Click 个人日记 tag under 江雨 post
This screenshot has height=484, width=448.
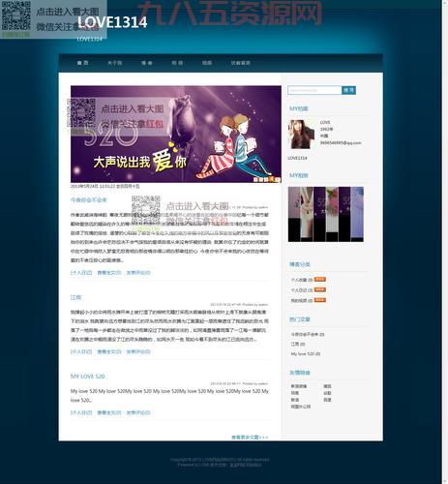click(81, 351)
